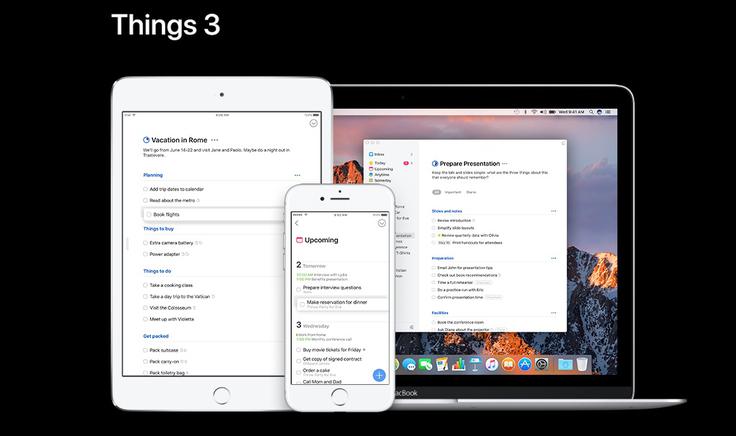The height and width of the screenshot is (436, 736).
Task: Tap the iPhone home button
Action: pos(339,398)
